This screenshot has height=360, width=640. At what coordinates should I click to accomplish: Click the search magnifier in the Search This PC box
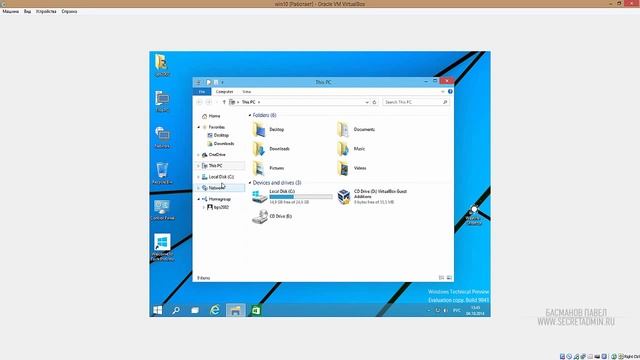coord(445,102)
